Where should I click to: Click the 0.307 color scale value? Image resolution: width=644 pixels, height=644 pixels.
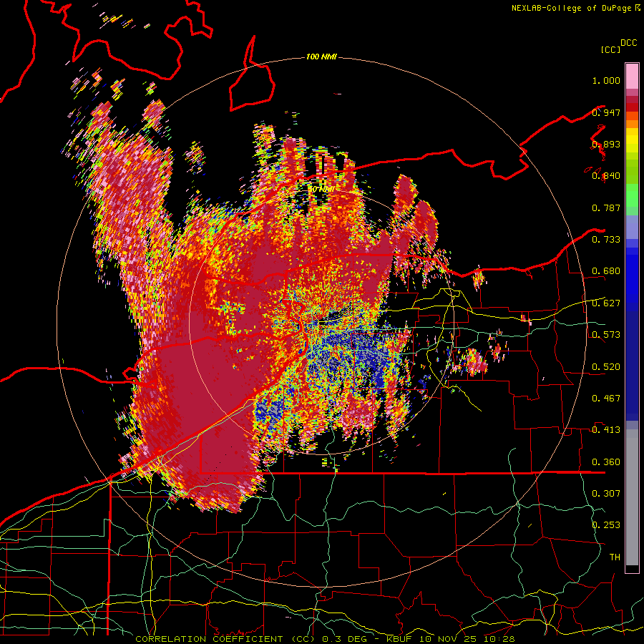pos(606,494)
